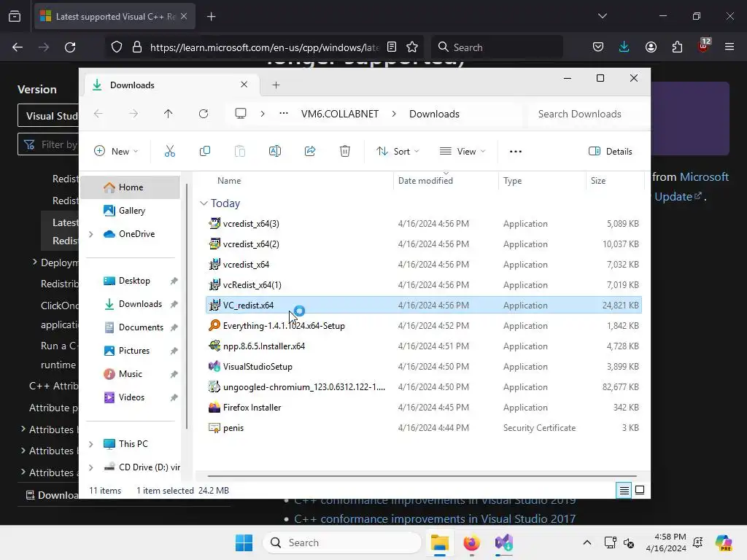Switch to large thumbnails view icon in status bar
The height and width of the screenshot is (560, 747).
click(x=640, y=491)
